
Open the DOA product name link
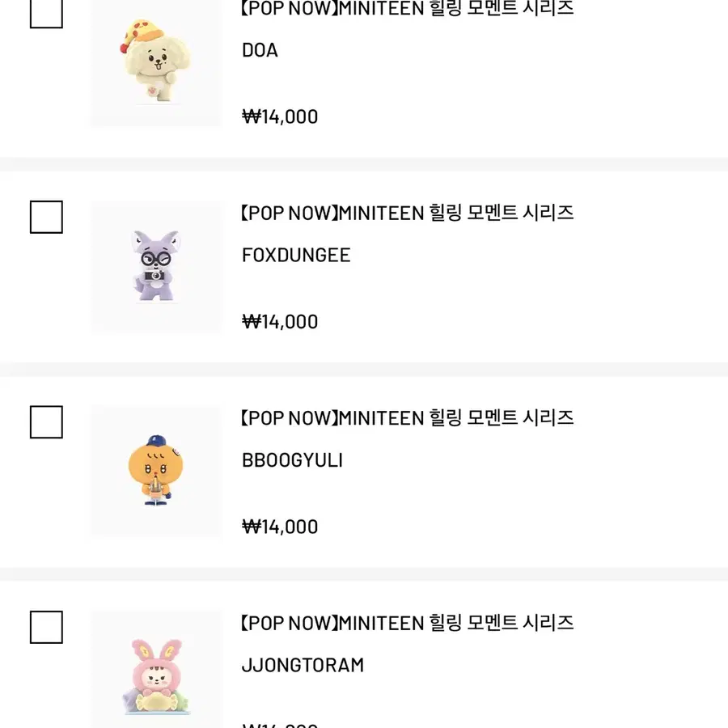[260, 50]
